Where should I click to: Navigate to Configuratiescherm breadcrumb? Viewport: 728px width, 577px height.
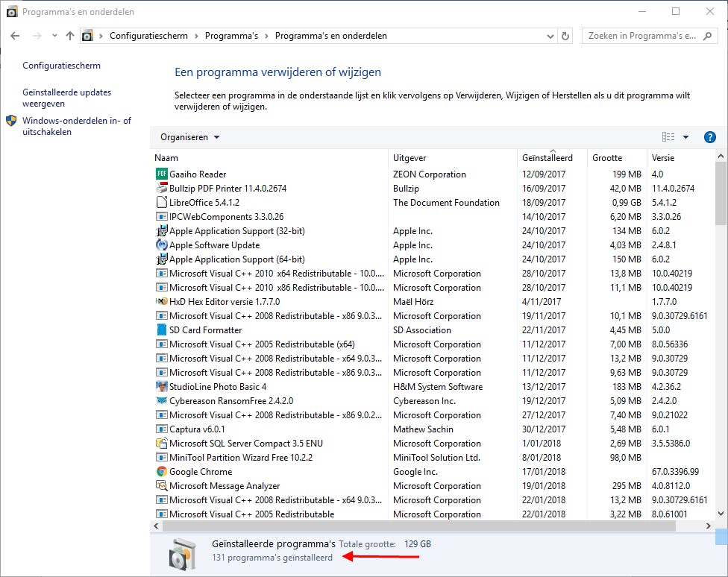tap(148, 36)
